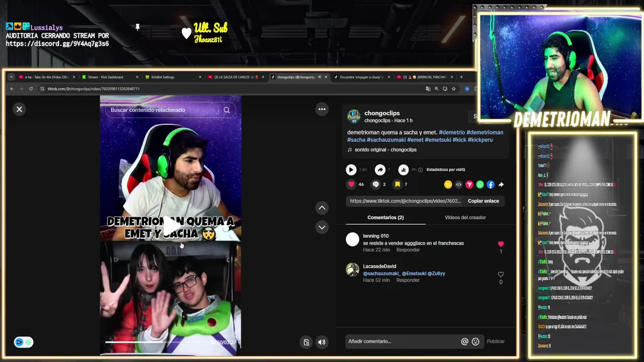Click the icon left of the speaker
The image size is (644, 362).
point(306,342)
